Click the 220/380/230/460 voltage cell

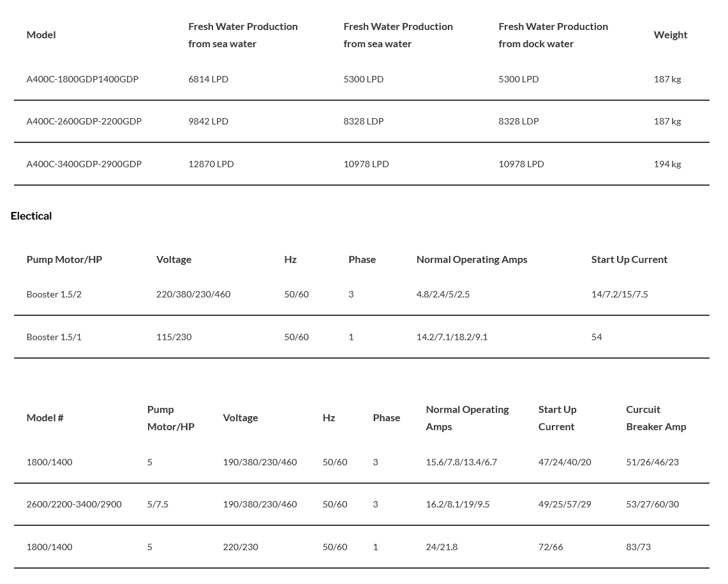[x=193, y=294]
